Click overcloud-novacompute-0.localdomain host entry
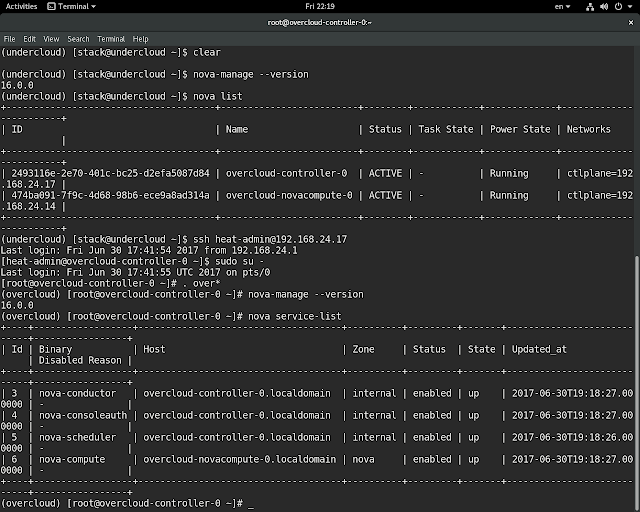The height and width of the screenshot is (512, 640). coord(240,460)
